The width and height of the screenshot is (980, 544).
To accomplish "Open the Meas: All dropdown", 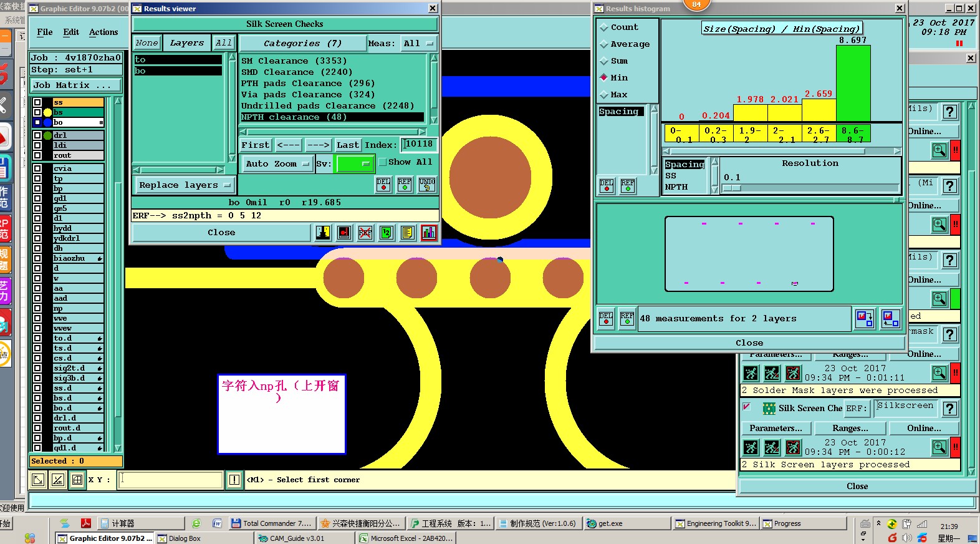I will coord(418,44).
